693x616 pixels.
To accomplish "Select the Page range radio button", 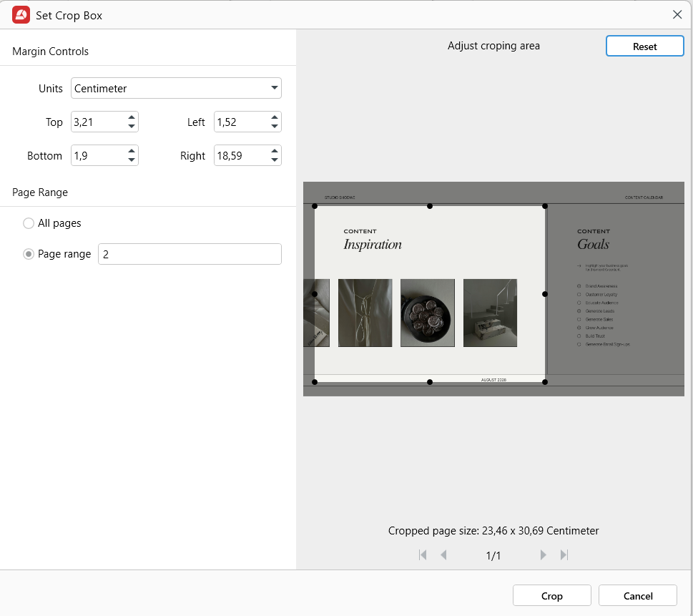I will (x=29, y=254).
